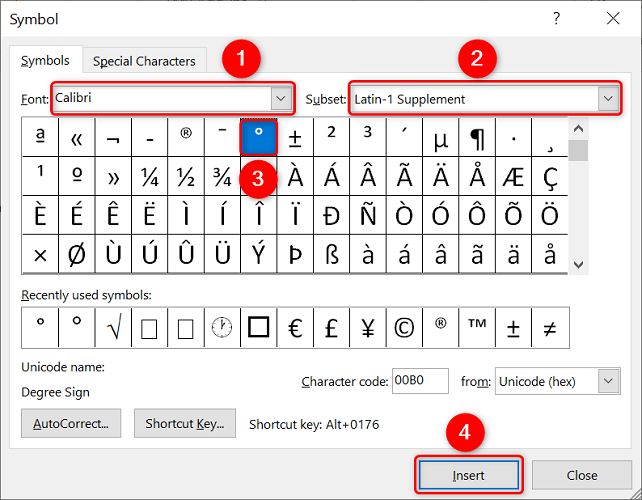The width and height of the screenshot is (642, 500).
Task: Choose the not-equal ≠ recent symbol
Action: click(x=550, y=327)
